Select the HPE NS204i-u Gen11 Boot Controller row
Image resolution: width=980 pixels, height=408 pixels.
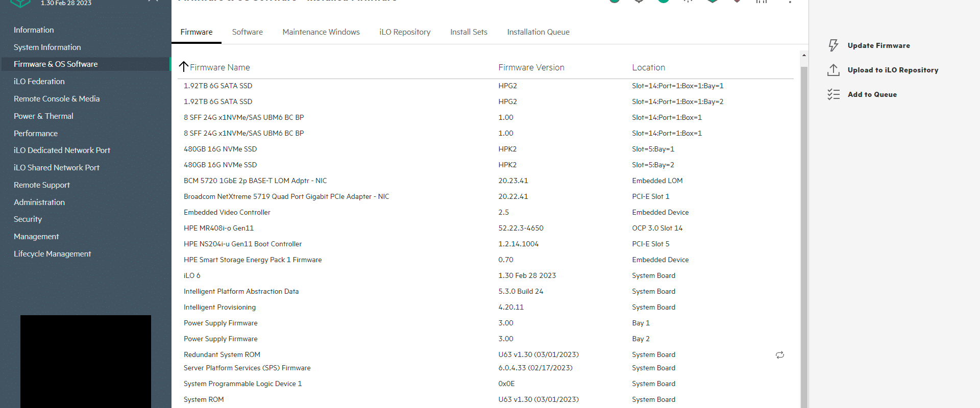pyautogui.click(x=485, y=244)
